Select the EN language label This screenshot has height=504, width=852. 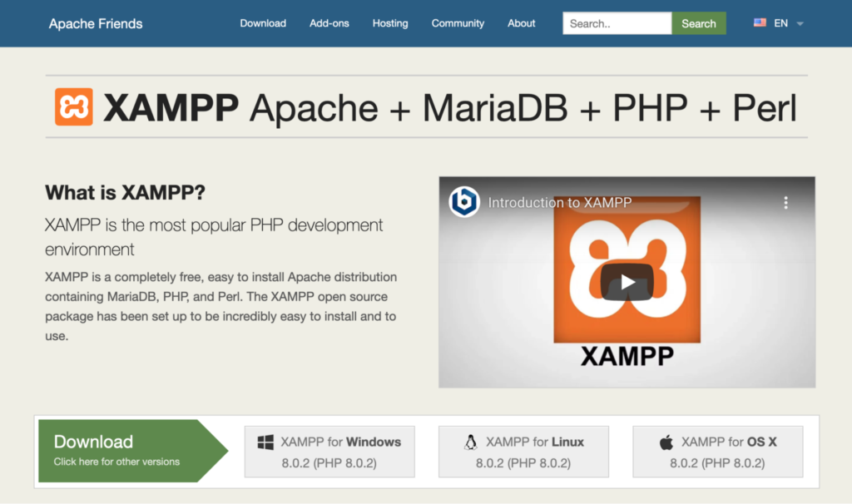tap(780, 23)
